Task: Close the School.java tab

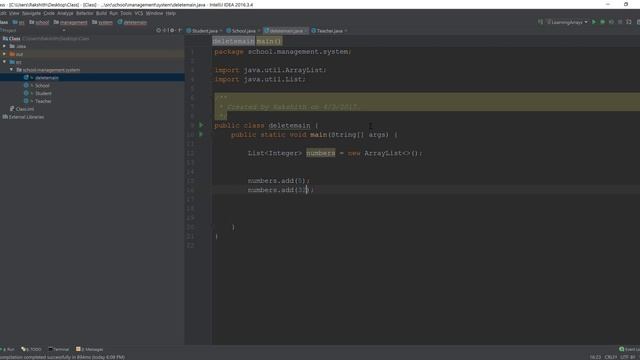Action: (259, 31)
